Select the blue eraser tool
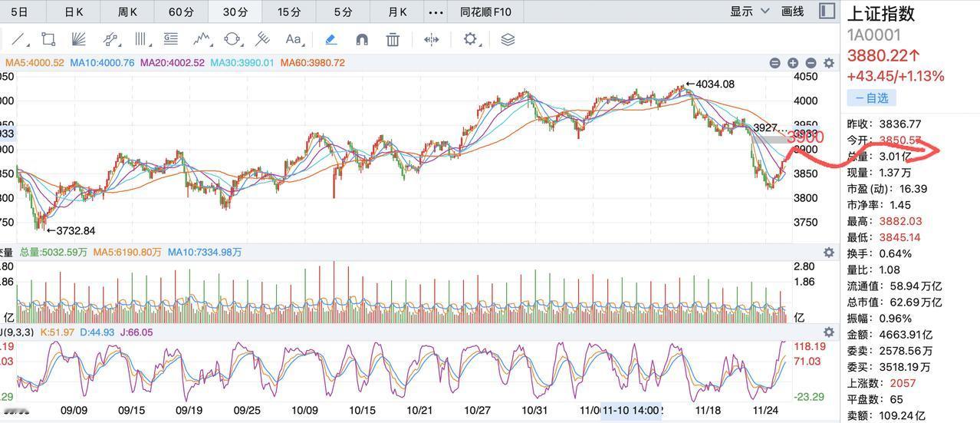Image resolution: width=980 pixels, height=423 pixels. (x=331, y=39)
